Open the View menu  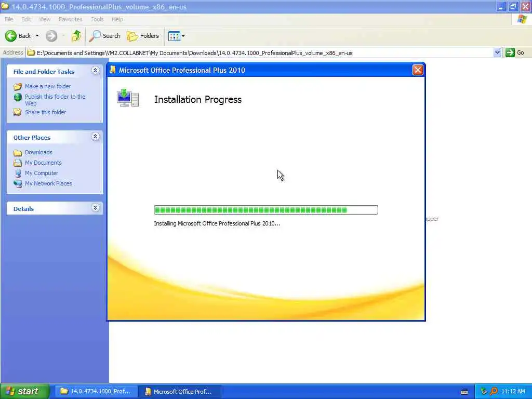click(x=45, y=19)
